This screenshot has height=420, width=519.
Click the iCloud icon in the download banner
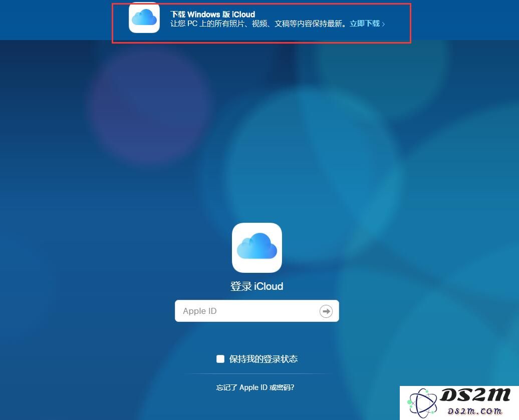point(144,18)
